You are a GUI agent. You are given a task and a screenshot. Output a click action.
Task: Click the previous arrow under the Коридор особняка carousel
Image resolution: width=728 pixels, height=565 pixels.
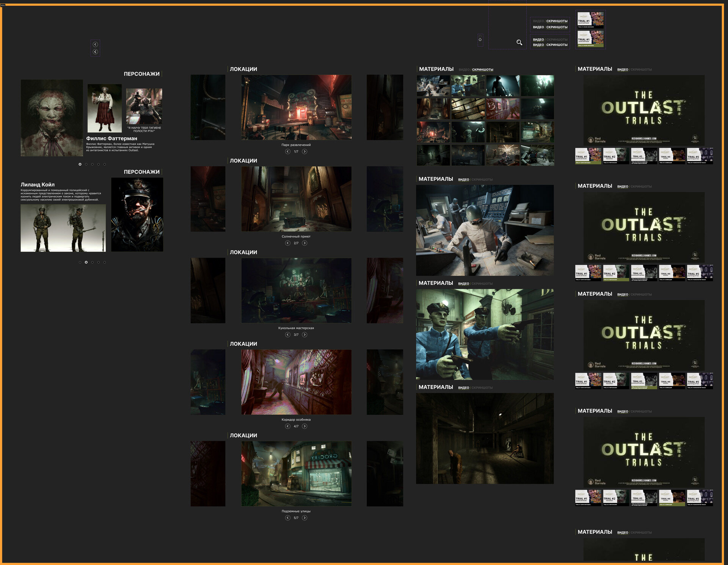tap(288, 426)
